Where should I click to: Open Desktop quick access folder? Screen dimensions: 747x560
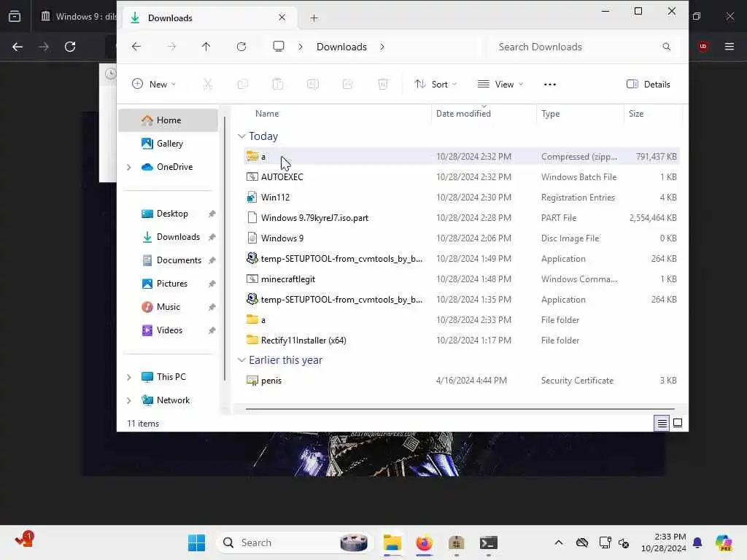169,214
